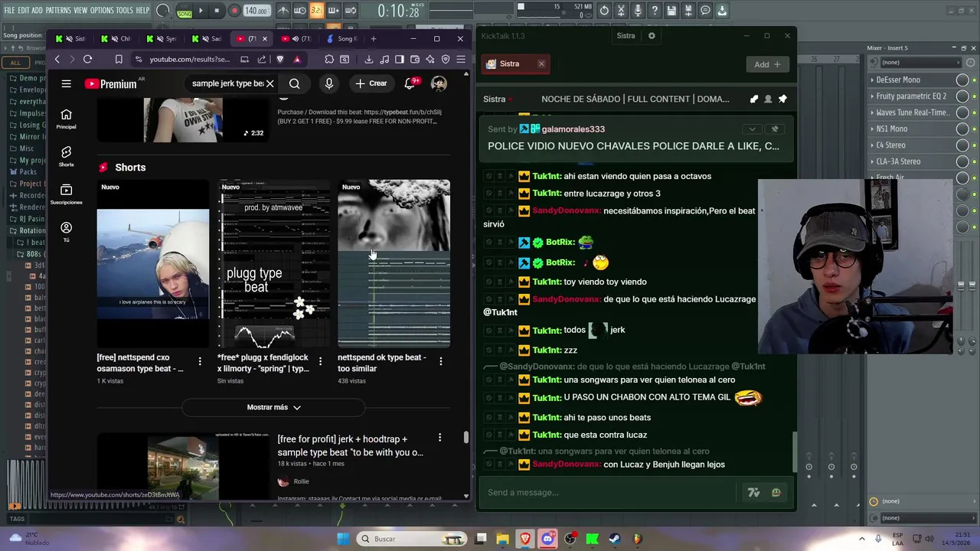Expand Fruity parametric EQ 2 slot arrow
The height and width of the screenshot is (551, 980).
point(872,96)
